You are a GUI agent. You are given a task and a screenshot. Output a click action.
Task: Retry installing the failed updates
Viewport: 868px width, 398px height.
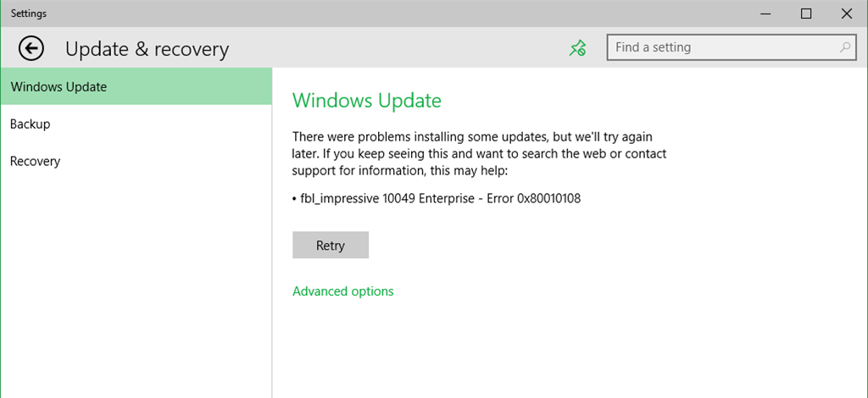coord(331,245)
